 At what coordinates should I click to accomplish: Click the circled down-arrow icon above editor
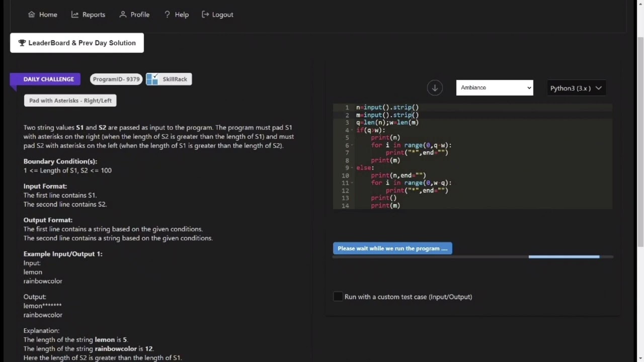(x=435, y=88)
